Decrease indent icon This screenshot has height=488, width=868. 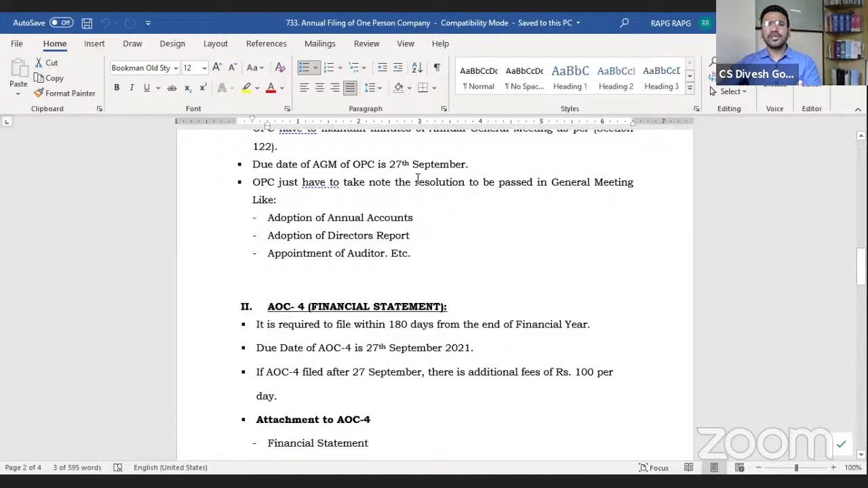pos(382,67)
